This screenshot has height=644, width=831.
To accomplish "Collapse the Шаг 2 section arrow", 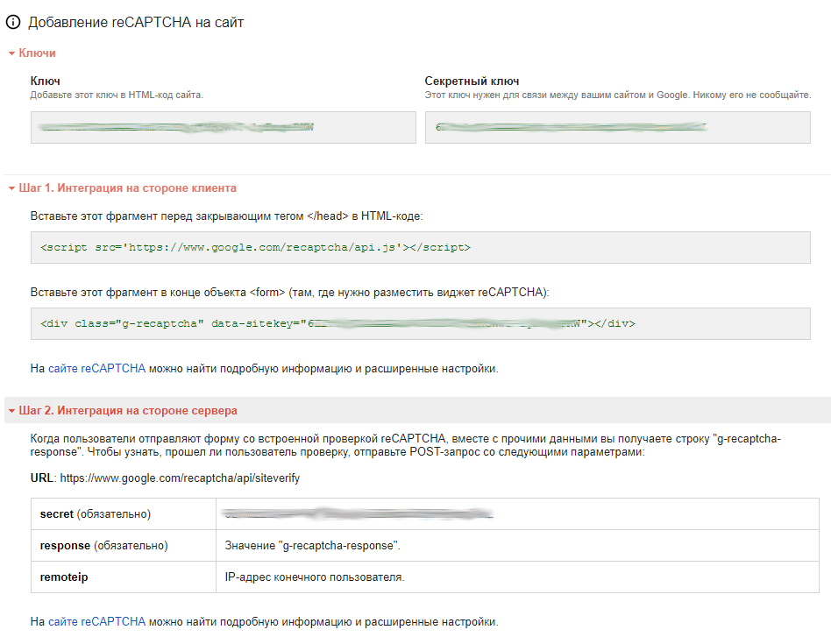I will click(x=11, y=411).
